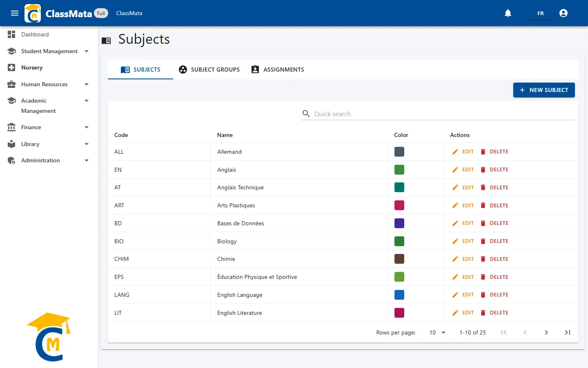Edit the Arts Plastiques subject
Image resolution: width=588 pixels, height=368 pixels.
coord(463,205)
